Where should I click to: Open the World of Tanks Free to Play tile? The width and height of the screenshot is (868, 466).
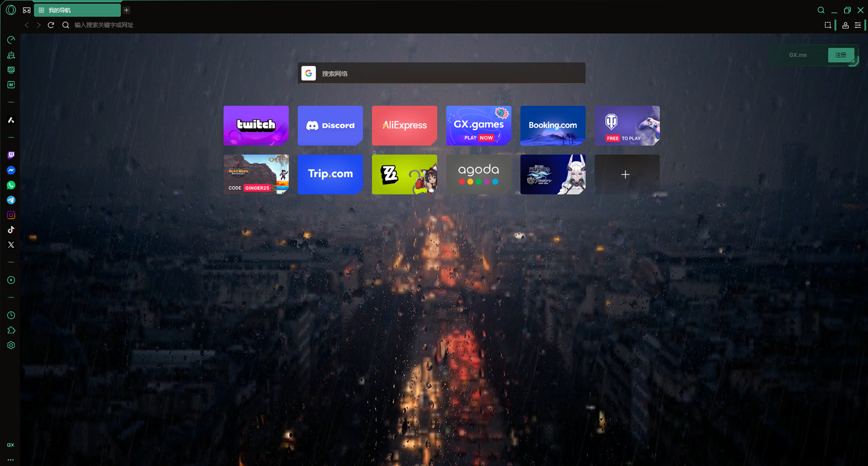coord(627,126)
